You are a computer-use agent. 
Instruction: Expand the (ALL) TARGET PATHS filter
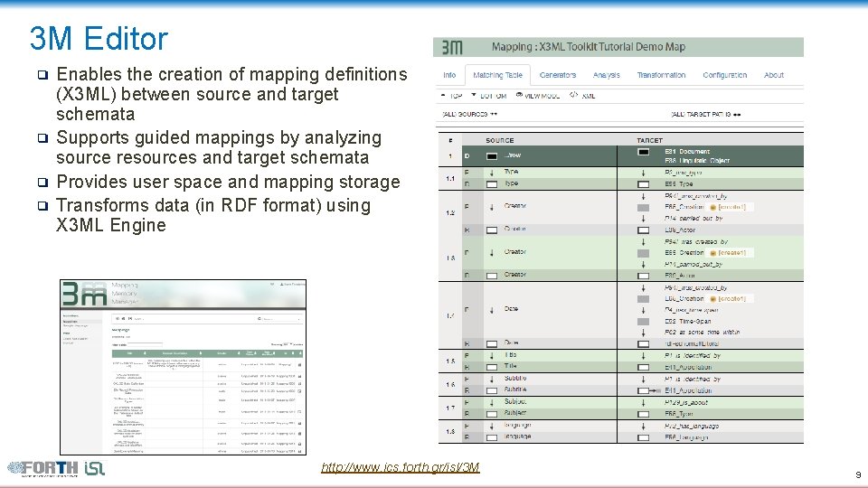(x=705, y=114)
